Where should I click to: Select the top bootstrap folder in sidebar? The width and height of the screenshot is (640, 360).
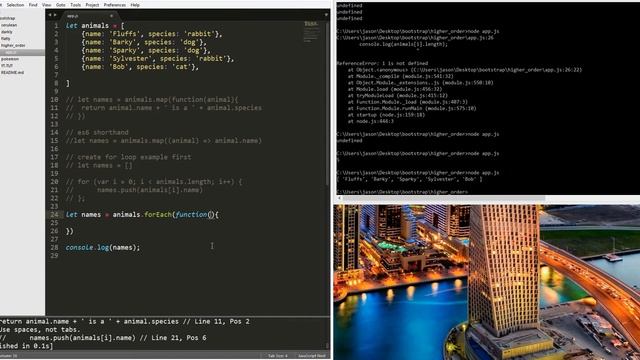[7, 18]
